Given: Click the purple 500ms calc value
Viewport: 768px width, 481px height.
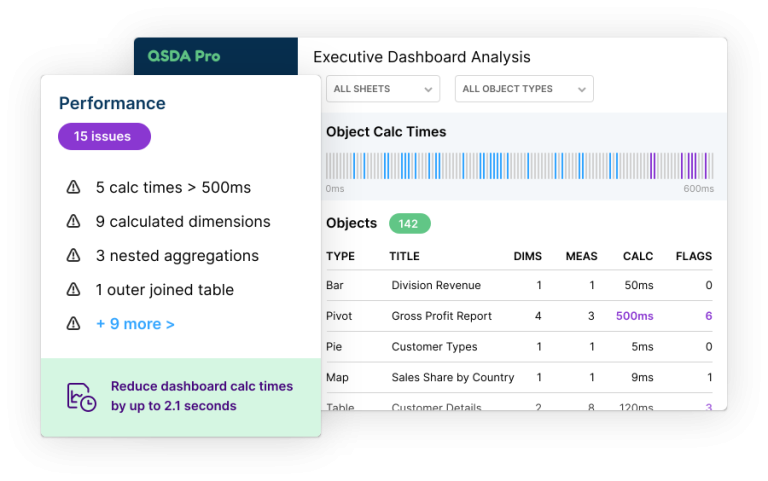Looking at the screenshot, I should click(x=634, y=316).
